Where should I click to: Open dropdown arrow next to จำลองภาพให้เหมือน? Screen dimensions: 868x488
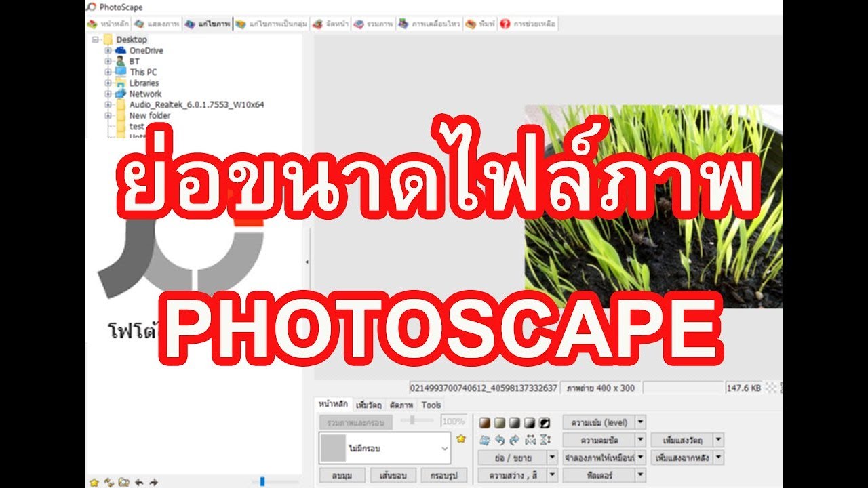tap(641, 457)
